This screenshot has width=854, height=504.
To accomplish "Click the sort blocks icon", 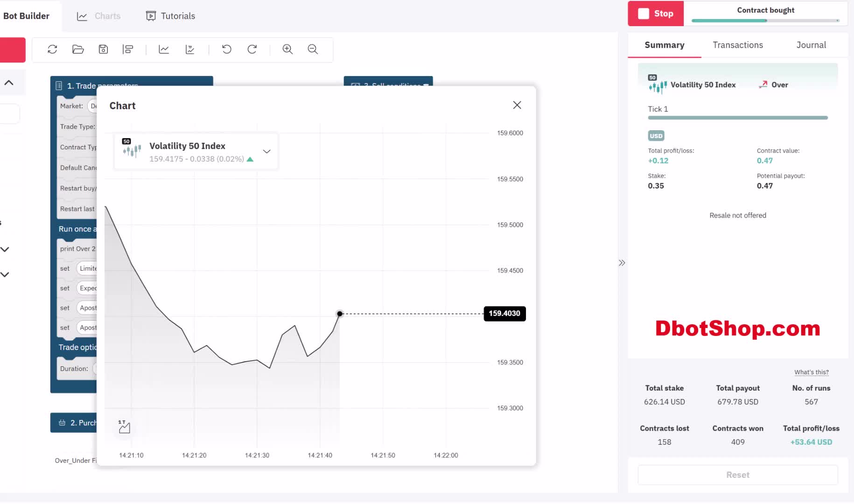I will [x=128, y=49].
